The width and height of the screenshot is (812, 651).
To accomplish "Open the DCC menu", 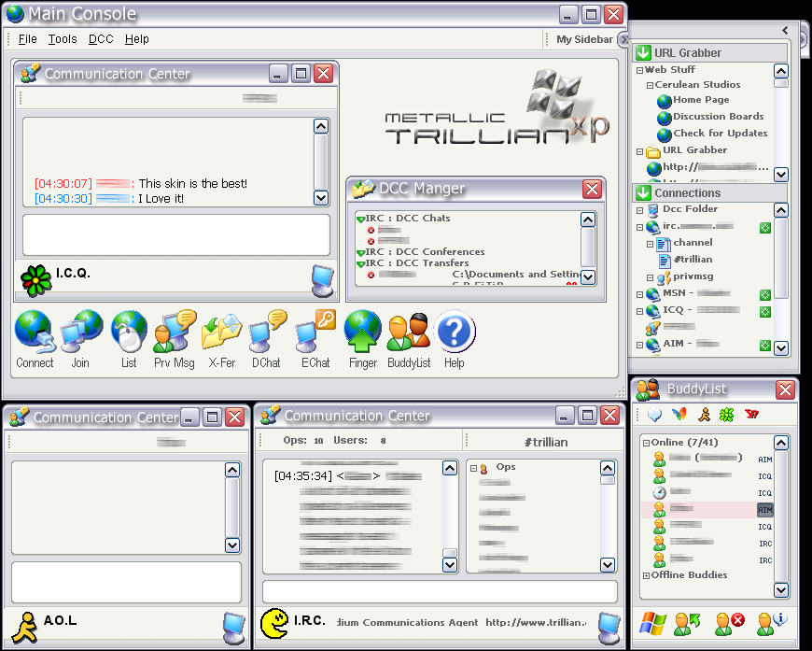I will pyautogui.click(x=101, y=39).
